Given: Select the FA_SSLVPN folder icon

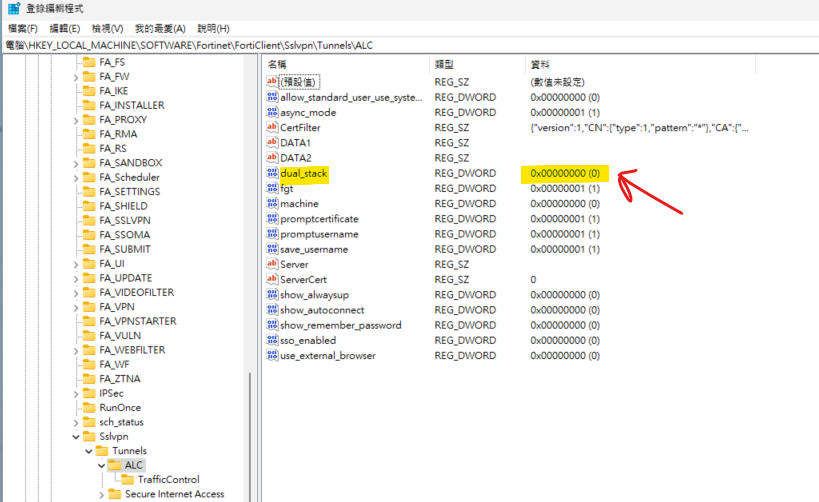Looking at the screenshot, I should [x=90, y=220].
